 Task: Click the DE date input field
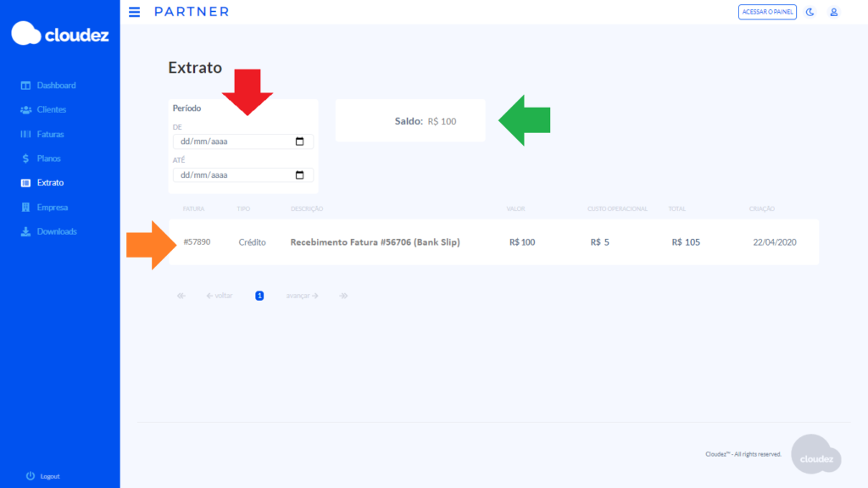click(229, 141)
